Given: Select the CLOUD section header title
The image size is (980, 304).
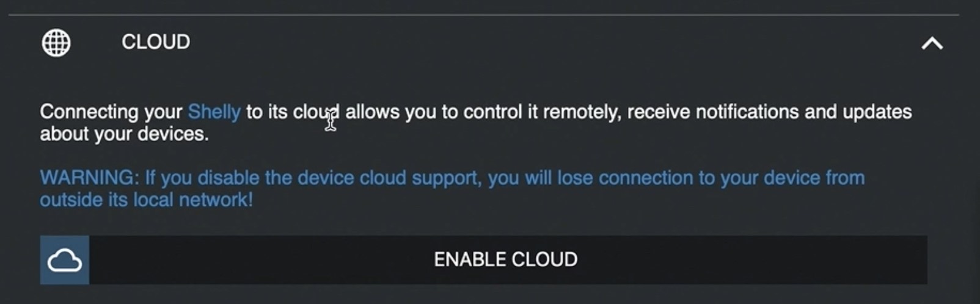Looking at the screenshot, I should click(x=156, y=42).
